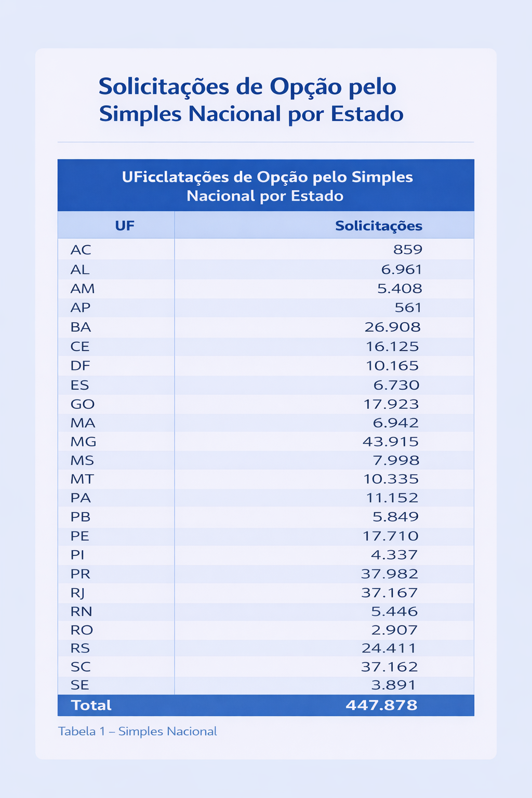Click the blue table header banner

tap(266, 186)
